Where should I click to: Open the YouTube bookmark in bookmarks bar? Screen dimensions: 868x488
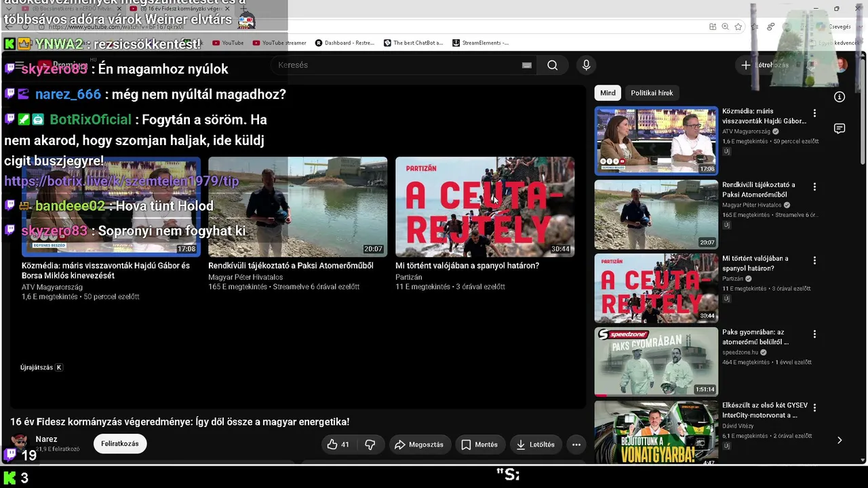coord(228,43)
